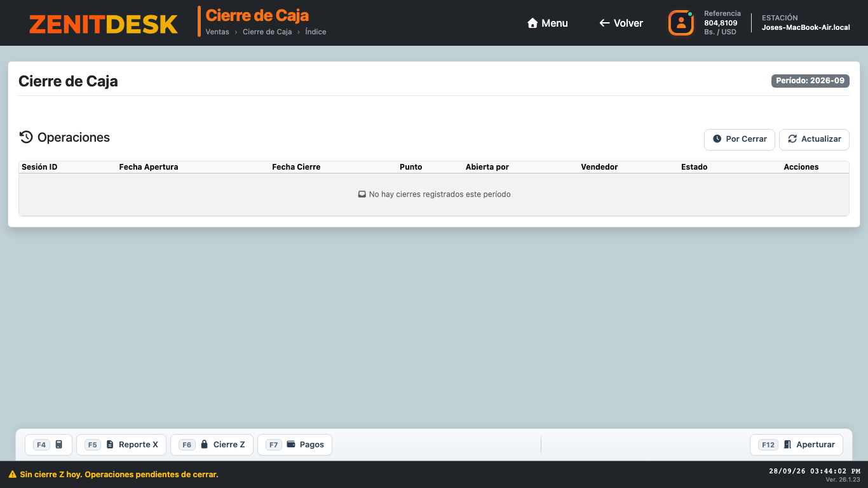
Task: Click the Operaciones history icon
Action: pos(26,137)
